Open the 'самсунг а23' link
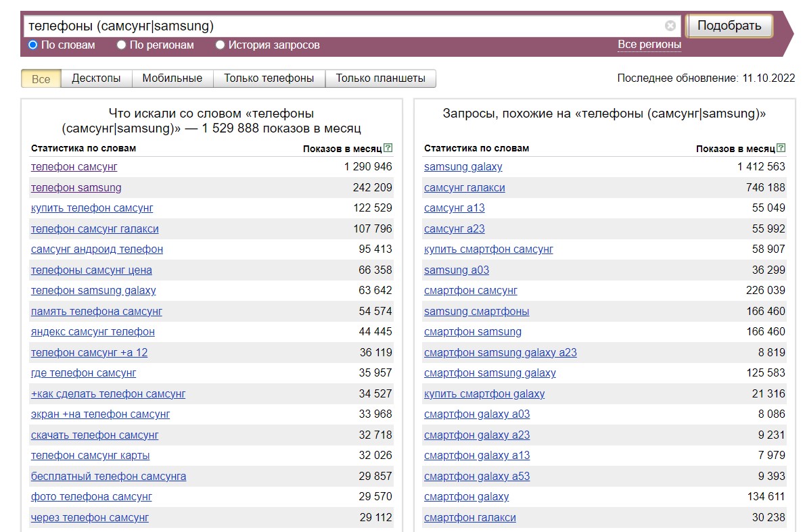Screen dimensions: 805x532 click(455, 228)
